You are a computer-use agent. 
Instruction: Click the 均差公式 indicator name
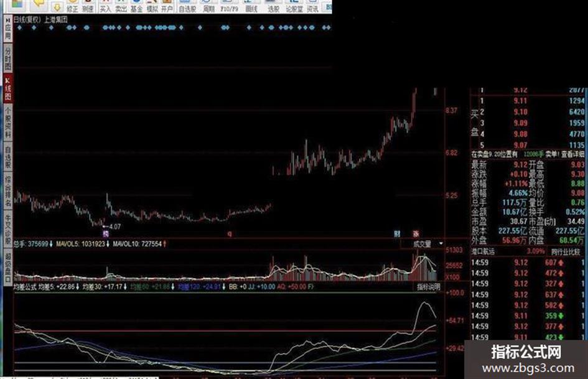click(25, 287)
